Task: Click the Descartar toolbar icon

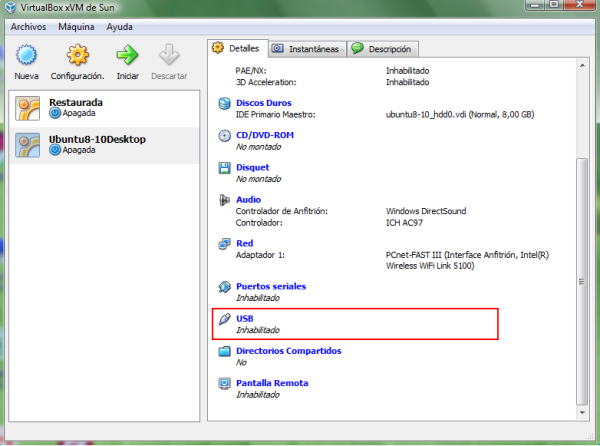Action: tap(168, 56)
